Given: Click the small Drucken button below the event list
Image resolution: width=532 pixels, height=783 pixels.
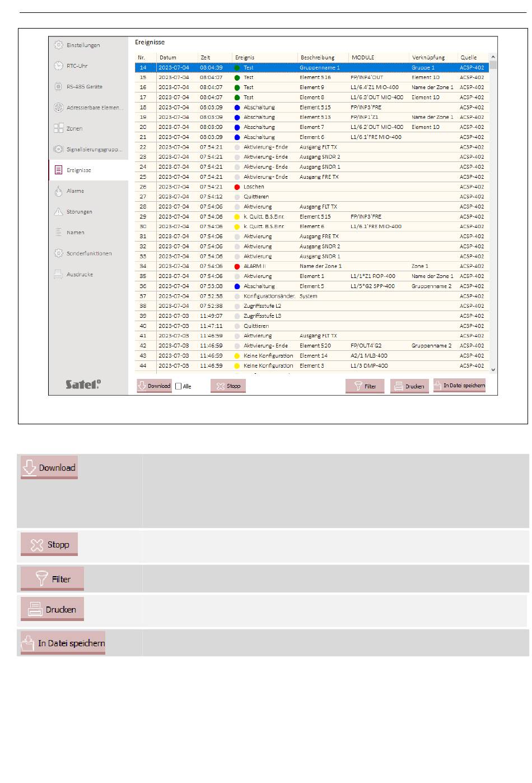Looking at the screenshot, I should tap(409, 386).
